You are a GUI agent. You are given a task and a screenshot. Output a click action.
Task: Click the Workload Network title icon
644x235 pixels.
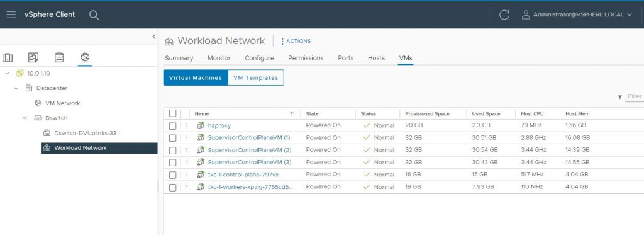click(x=169, y=41)
